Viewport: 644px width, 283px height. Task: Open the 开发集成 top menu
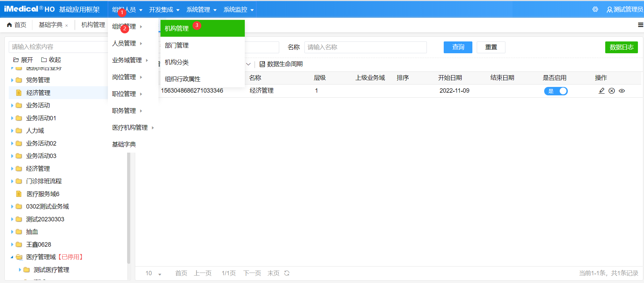coord(164,9)
